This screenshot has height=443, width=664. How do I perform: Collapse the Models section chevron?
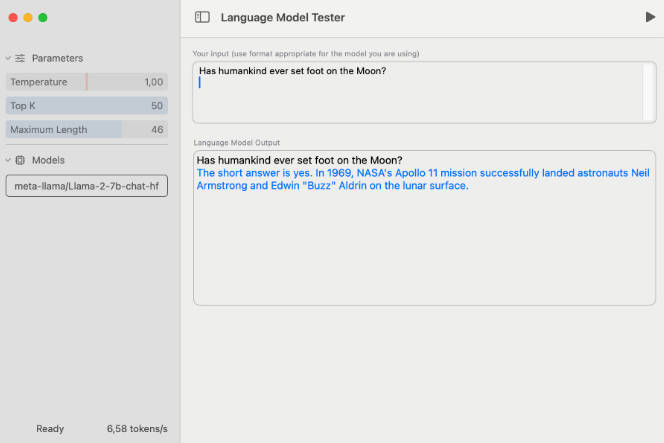point(8,160)
